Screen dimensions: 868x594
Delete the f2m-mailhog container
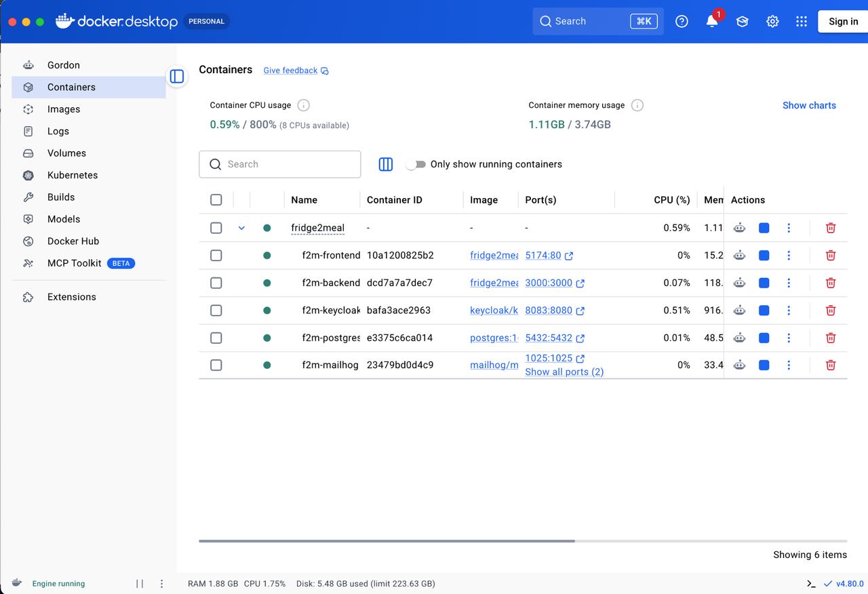coord(831,365)
